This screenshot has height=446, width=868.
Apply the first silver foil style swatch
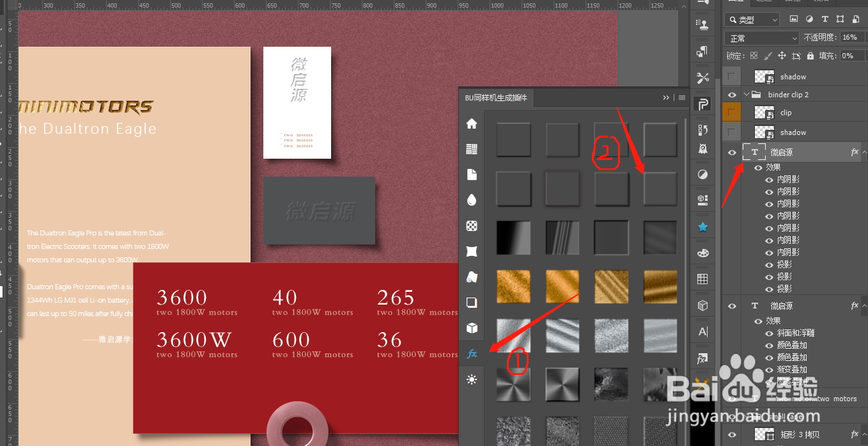click(513, 335)
